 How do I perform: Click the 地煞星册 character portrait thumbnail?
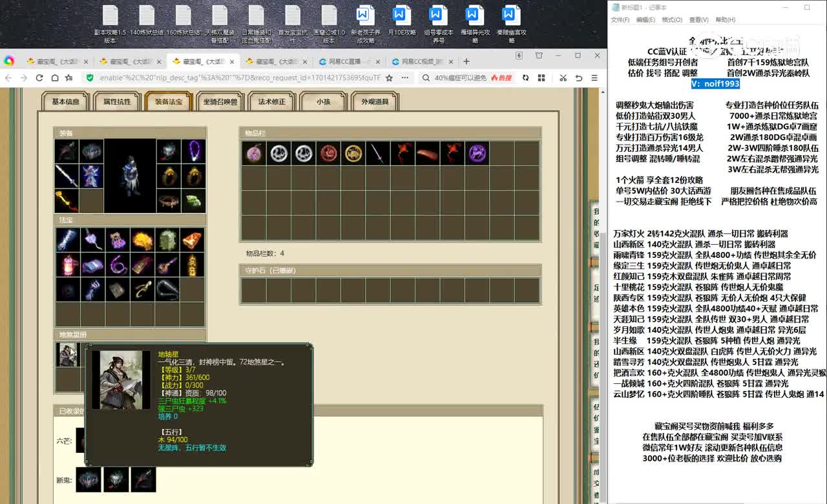[x=67, y=355]
